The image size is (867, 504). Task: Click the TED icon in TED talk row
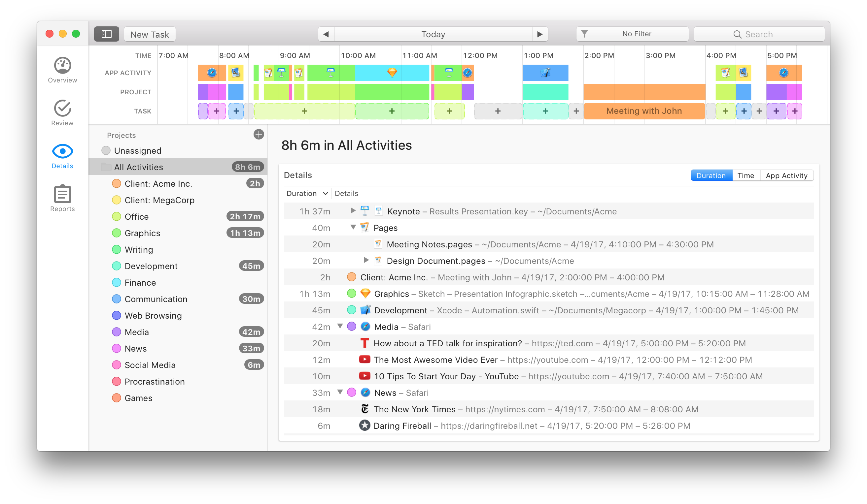pos(365,343)
